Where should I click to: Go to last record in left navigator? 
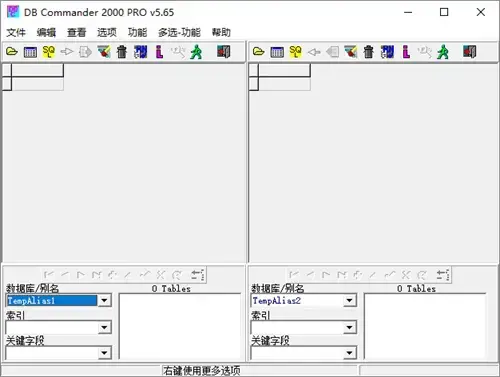[96, 275]
